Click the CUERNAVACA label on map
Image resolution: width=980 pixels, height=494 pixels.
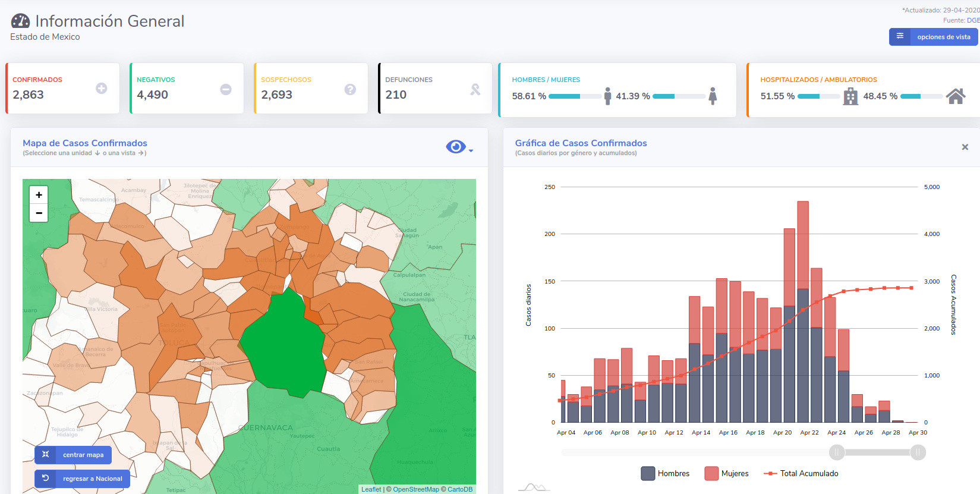266,427
